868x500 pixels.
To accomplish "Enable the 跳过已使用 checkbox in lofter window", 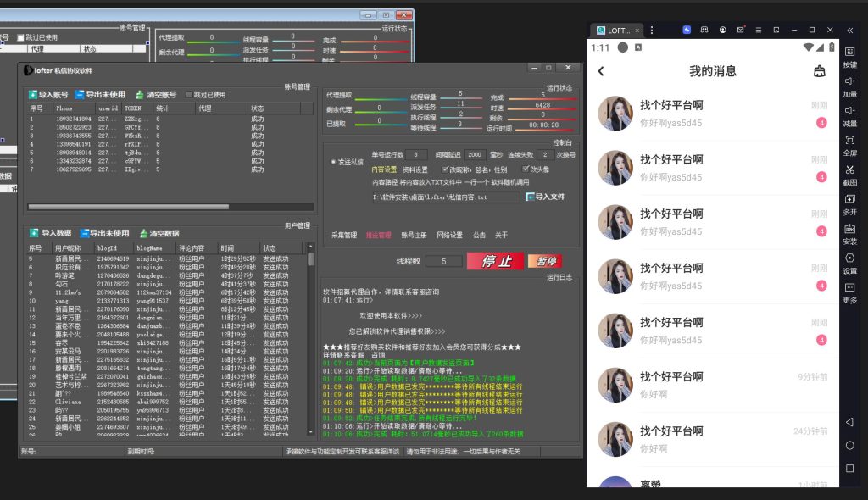I will 189,95.
